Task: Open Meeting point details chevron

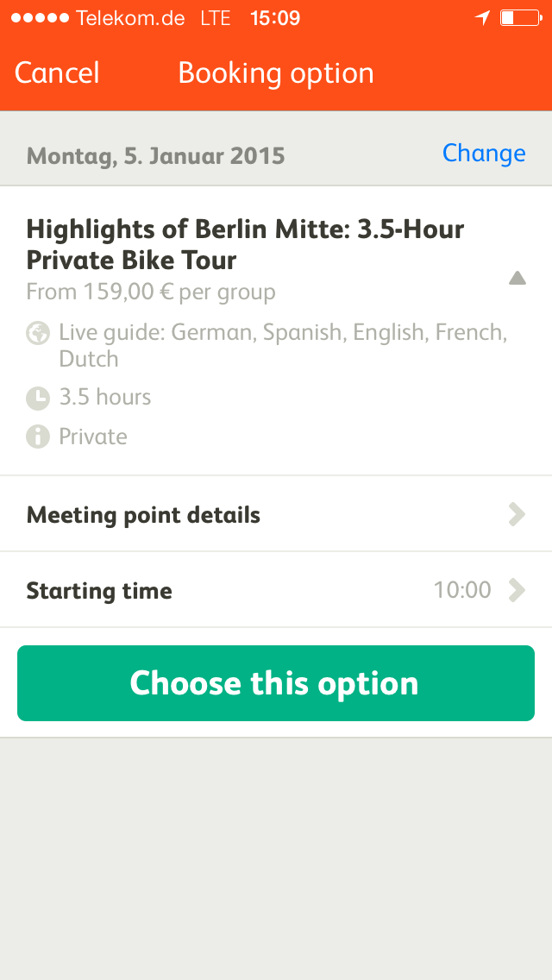Action: tap(517, 515)
